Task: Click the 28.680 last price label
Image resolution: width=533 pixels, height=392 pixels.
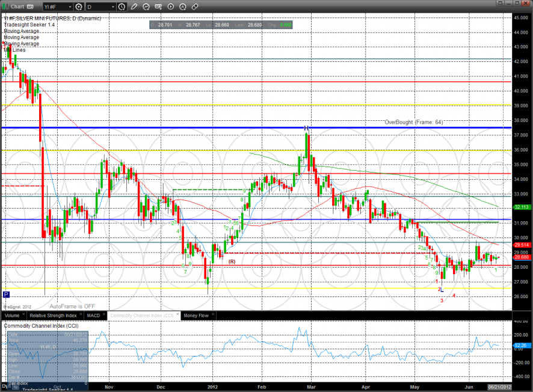Action: (x=521, y=256)
